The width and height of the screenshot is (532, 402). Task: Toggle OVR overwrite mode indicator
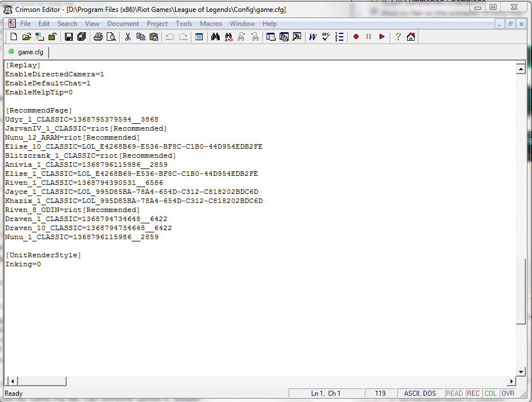click(x=508, y=394)
